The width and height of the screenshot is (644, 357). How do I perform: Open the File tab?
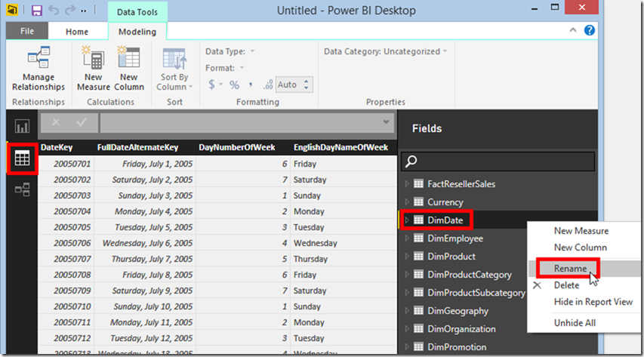27,31
